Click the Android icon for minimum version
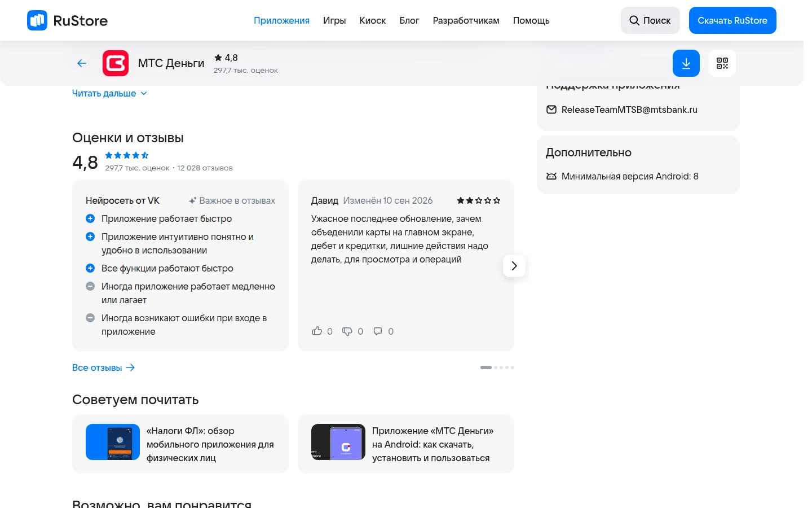Image resolution: width=812 pixels, height=508 pixels. click(551, 176)
